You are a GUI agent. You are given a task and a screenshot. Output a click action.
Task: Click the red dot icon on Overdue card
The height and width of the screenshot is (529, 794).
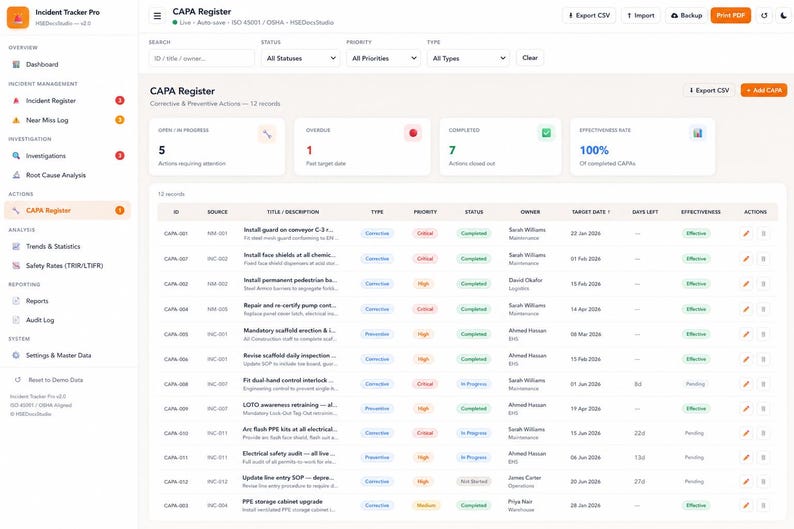413,133
